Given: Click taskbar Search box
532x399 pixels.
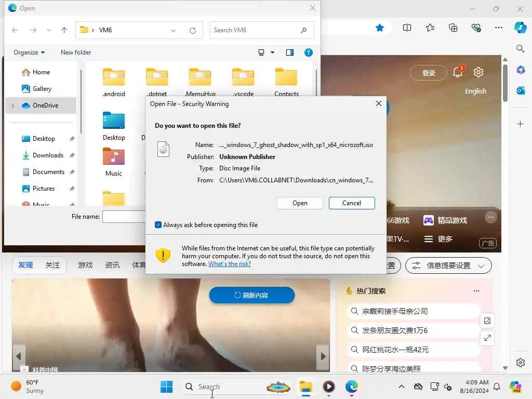Looking at the screenshot, I should (237, 387).
